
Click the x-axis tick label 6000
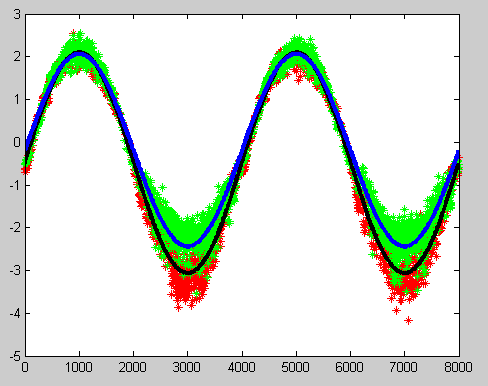coord(350,367)
